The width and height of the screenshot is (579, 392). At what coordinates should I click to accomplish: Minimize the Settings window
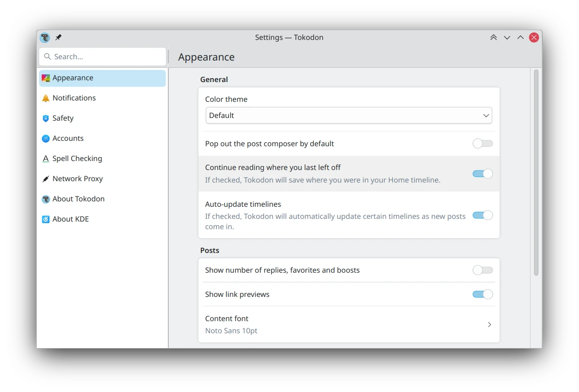[x=507, y=38]
